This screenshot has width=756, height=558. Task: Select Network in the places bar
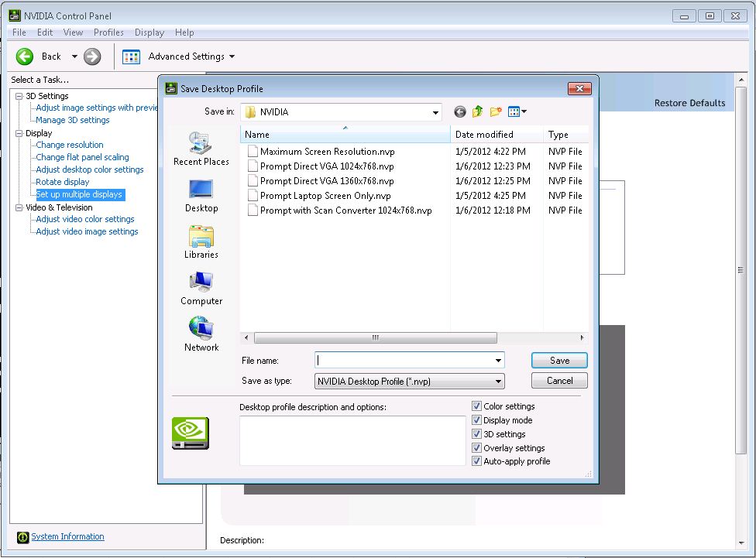tap(201, 334)
